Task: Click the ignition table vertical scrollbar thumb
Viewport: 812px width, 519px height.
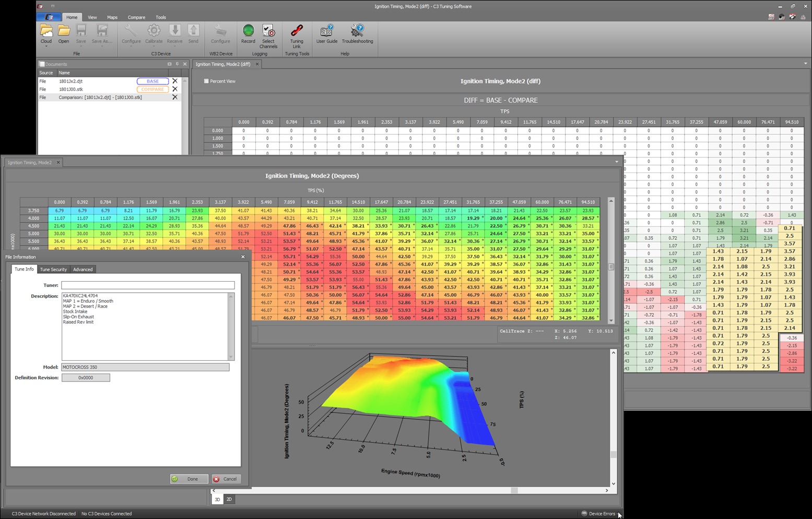Action: click(611, 267)
